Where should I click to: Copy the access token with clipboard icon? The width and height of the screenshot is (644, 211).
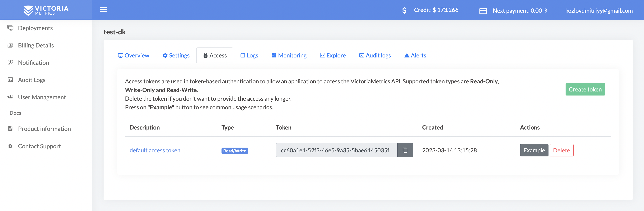click(x=405, y=150)
